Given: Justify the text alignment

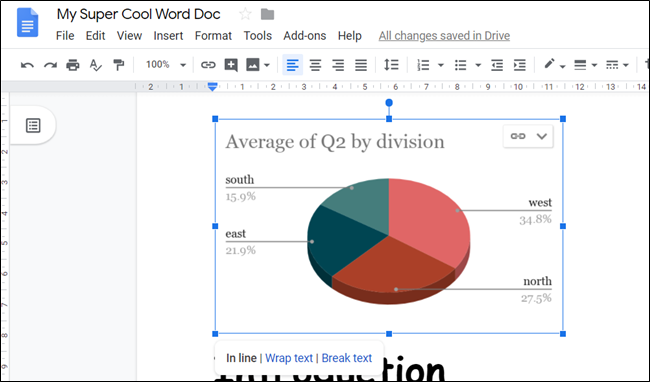Looking at the screenshot, I should [x=361, y=65].
